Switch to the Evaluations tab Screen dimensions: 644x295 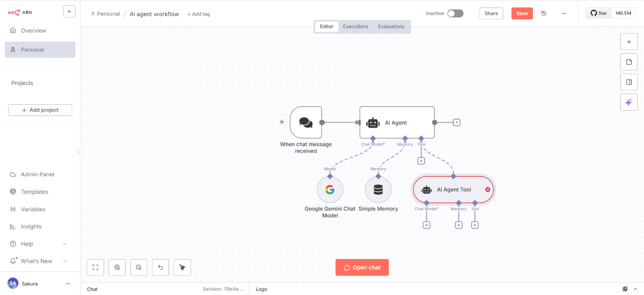[391, 26]
